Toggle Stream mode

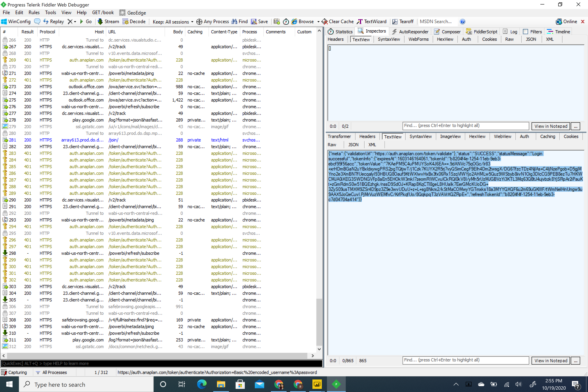point(108,22)
